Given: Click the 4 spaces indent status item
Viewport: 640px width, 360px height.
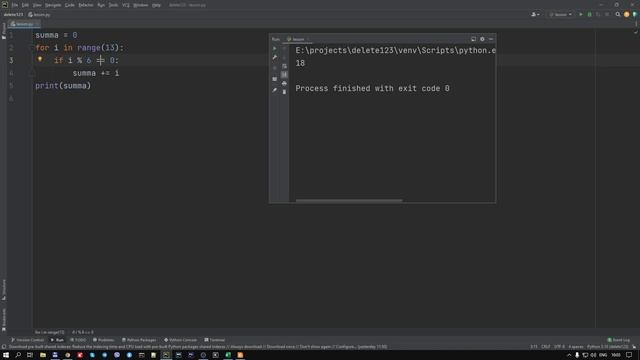Looking at the screenshot, I should [576, 347].
